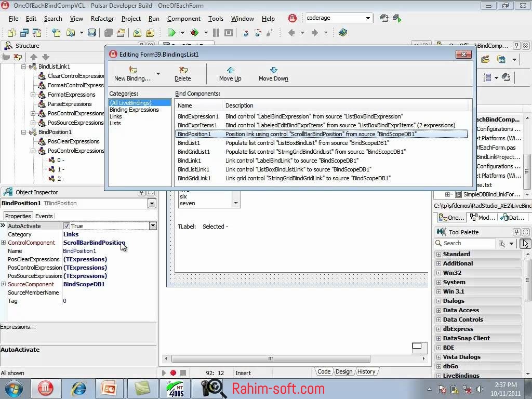The width and height of the screenshot is (532, 399).
Task: Click the Tool Palette vertical scrollbar thumb
Action: (527, 280)
